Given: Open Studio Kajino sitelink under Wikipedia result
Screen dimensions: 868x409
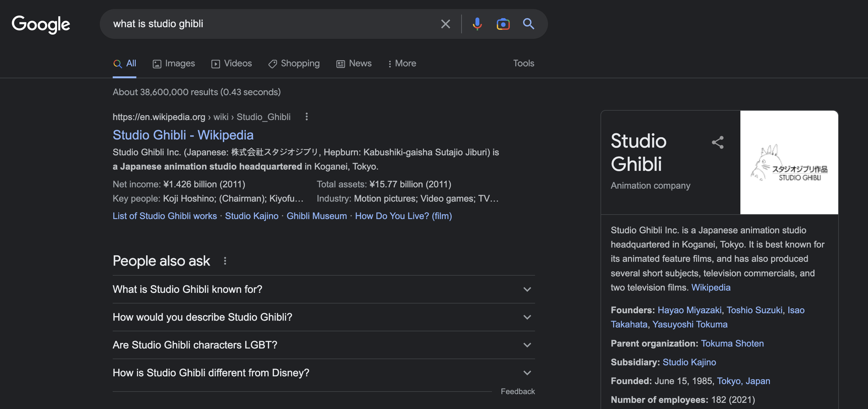Looking at the screenshot, I should [252, 216].
